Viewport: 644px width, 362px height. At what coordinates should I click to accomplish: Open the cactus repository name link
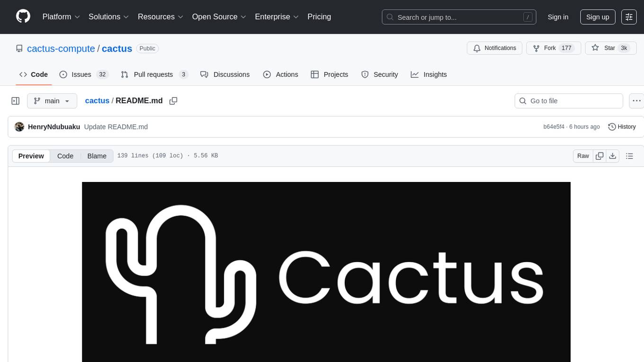click(x=117, y=48)
